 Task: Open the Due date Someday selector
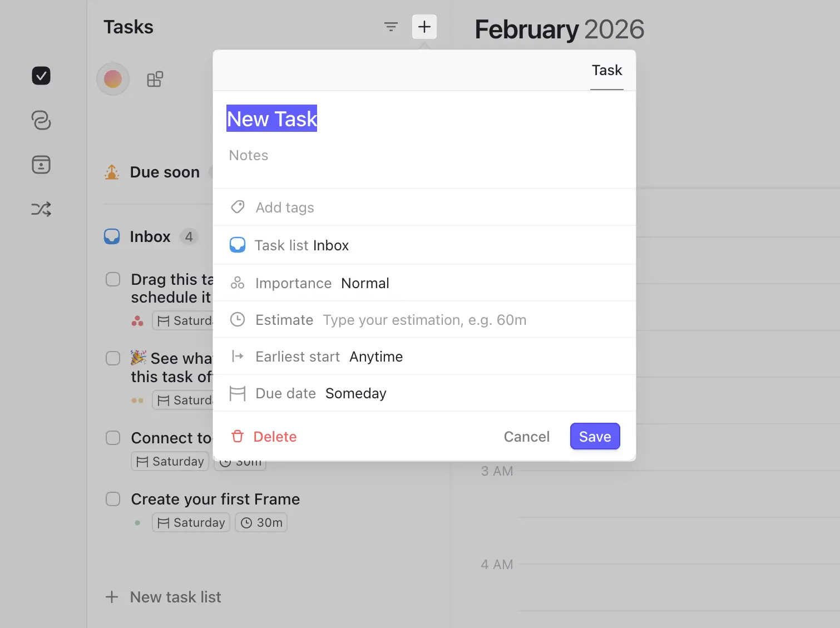pyautogui.click(x=355, y=393)
